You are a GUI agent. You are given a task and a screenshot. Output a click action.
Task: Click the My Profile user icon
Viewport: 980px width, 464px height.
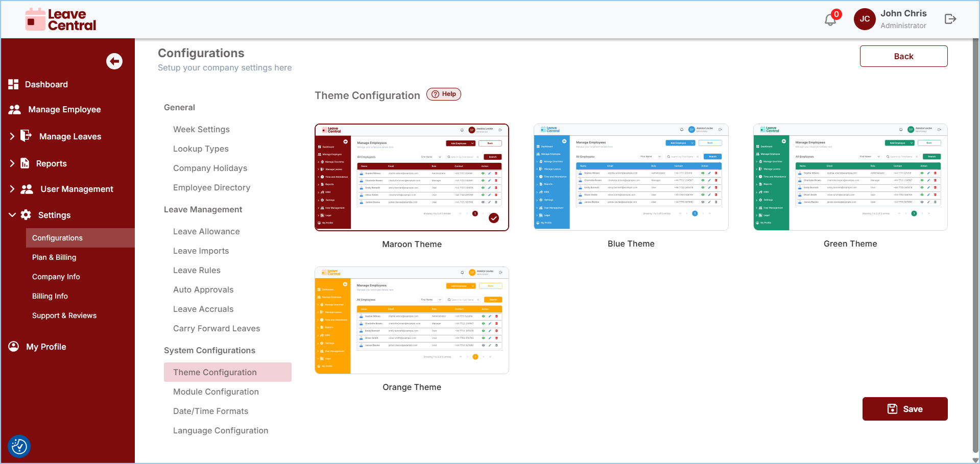(14, 347)
